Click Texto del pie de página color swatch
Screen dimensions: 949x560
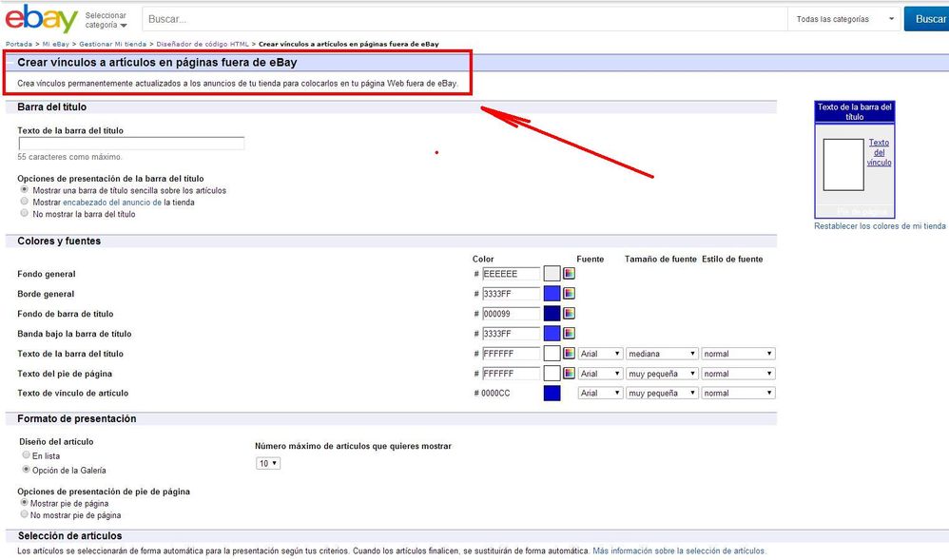click(552, 374)
